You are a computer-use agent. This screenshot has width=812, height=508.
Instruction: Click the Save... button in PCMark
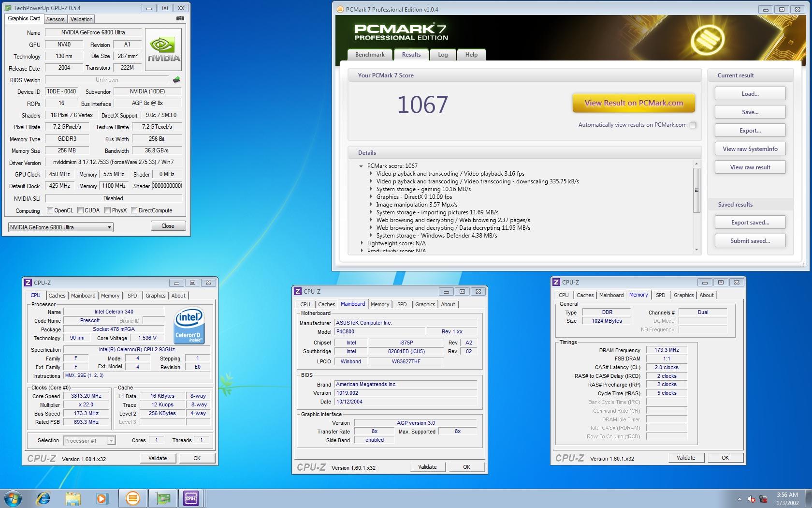(750, 112)
